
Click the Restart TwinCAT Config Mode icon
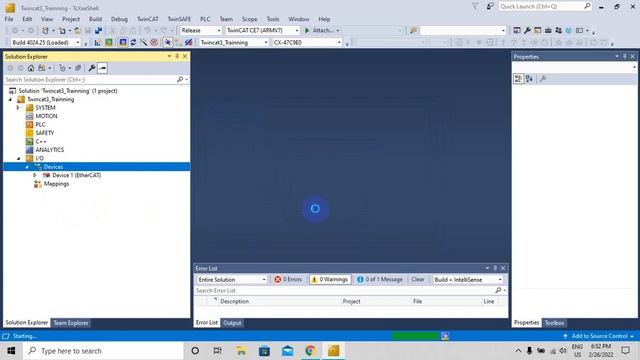(123, 42)
